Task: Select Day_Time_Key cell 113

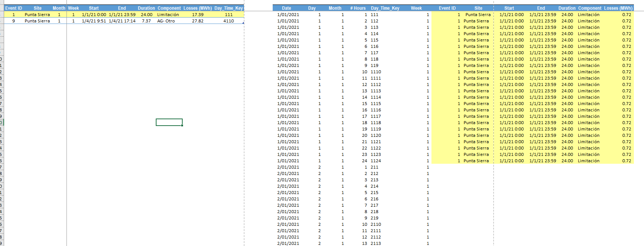Action: [x=374, y=27]
